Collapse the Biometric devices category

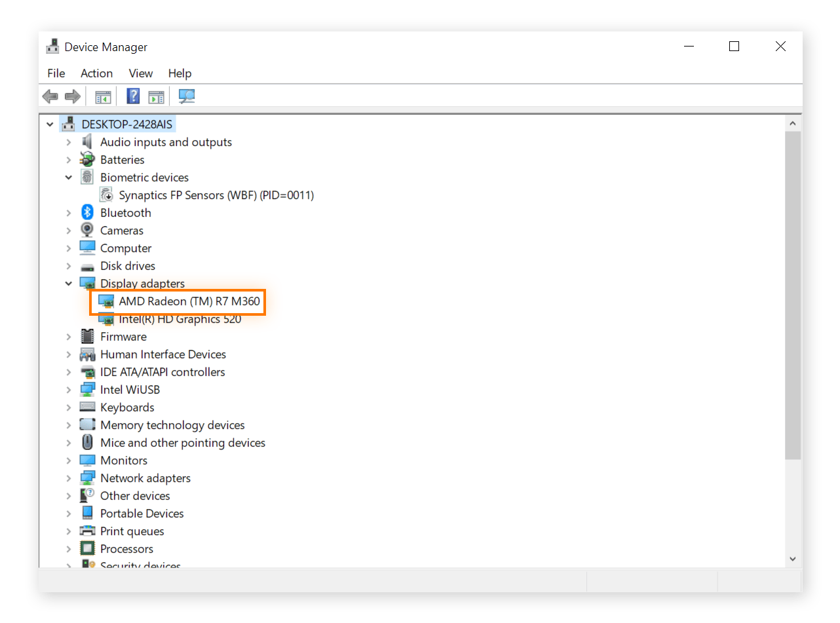coord(69,177)
